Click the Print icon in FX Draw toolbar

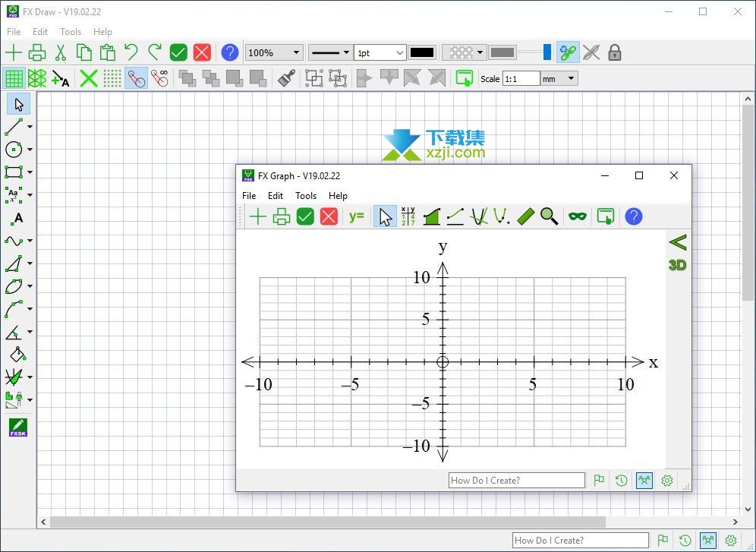coord(37,52)
